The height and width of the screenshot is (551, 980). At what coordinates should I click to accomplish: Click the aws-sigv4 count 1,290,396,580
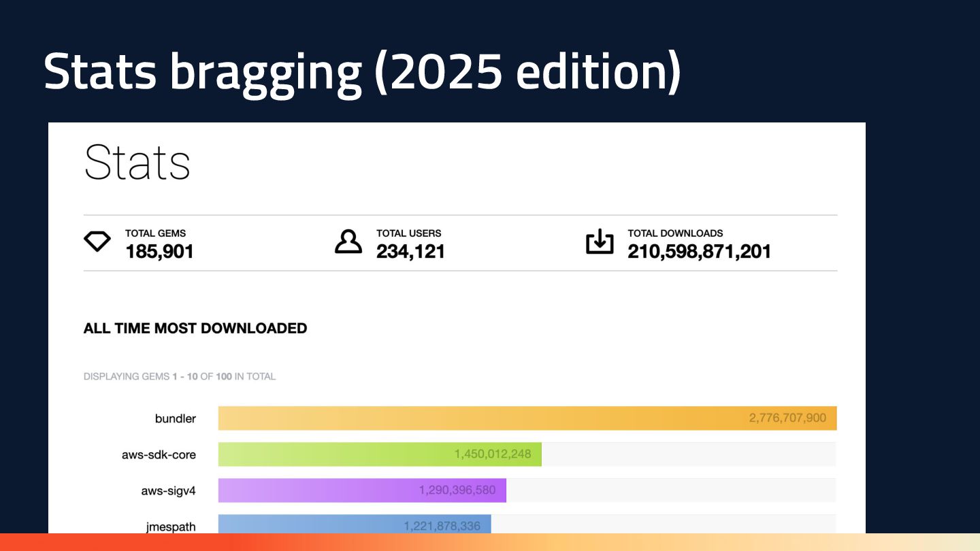coord(457,490)
